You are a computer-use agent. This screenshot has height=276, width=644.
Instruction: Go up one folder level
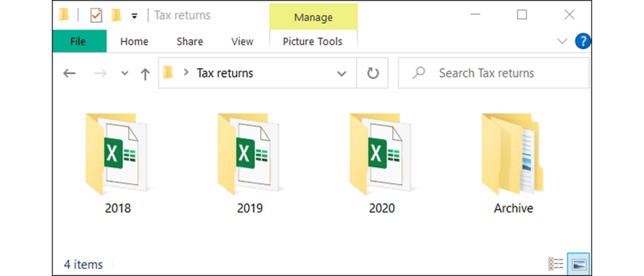[x=145, y=74]
